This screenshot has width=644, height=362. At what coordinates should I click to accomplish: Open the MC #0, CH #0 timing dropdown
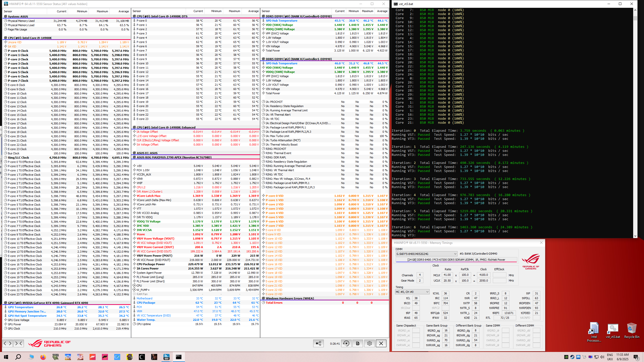pyautogui.click(x=412, y=292)
